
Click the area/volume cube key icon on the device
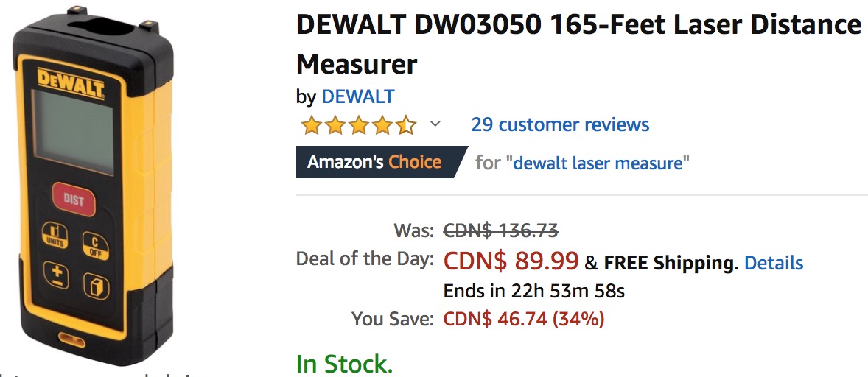pyautogui.click(x=97, y=286)
